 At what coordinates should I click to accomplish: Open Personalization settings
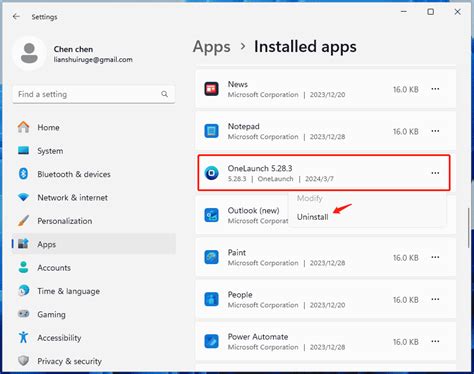click(94, 221)
